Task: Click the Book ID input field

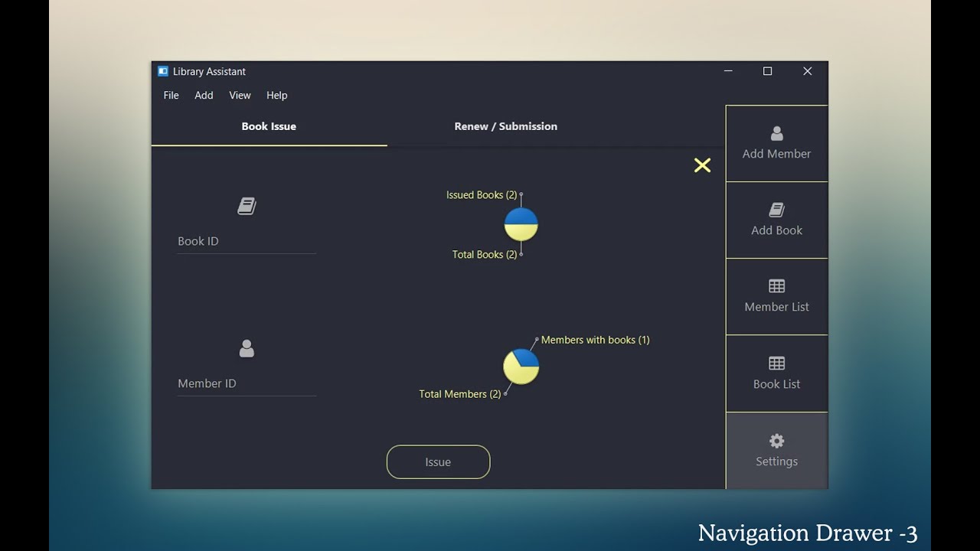Action: tap(245, 241)
